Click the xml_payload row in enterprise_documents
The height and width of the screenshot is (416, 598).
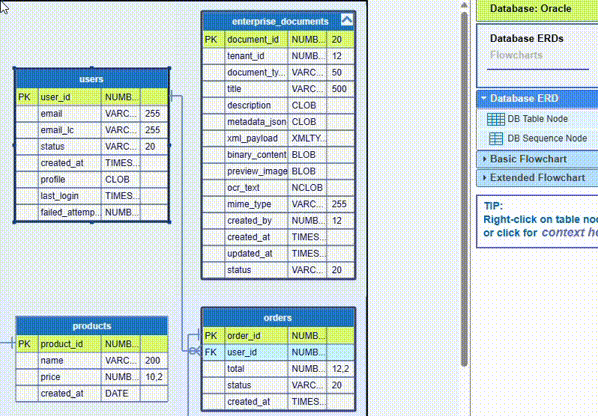coord(278,138)
